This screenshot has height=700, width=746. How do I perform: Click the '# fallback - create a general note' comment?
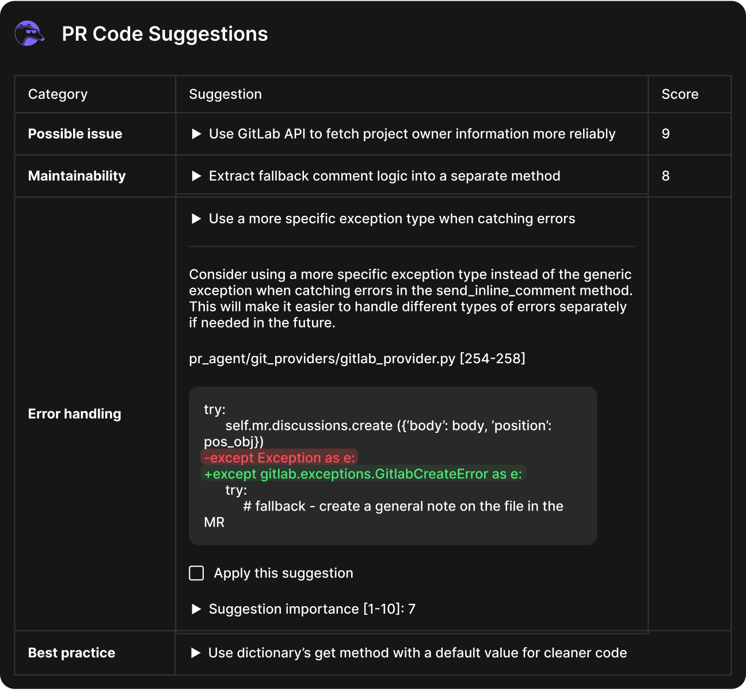(384, 514)
